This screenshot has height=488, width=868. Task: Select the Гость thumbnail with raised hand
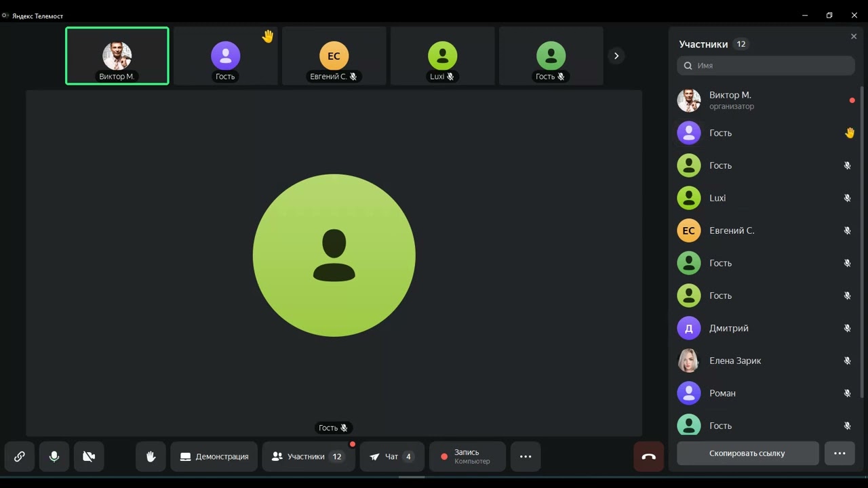tap(225, 56)
